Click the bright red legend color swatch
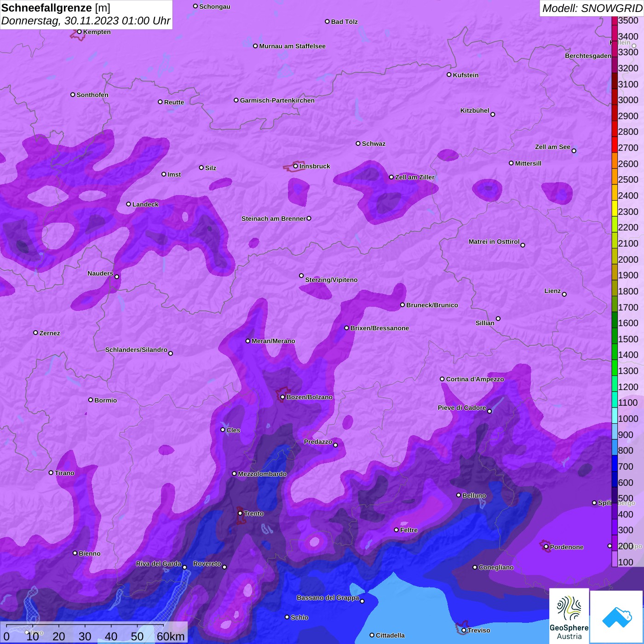Image resolution: width=644 pixels, height=644 pixels. pyautogui.click(x=615, y=144)
